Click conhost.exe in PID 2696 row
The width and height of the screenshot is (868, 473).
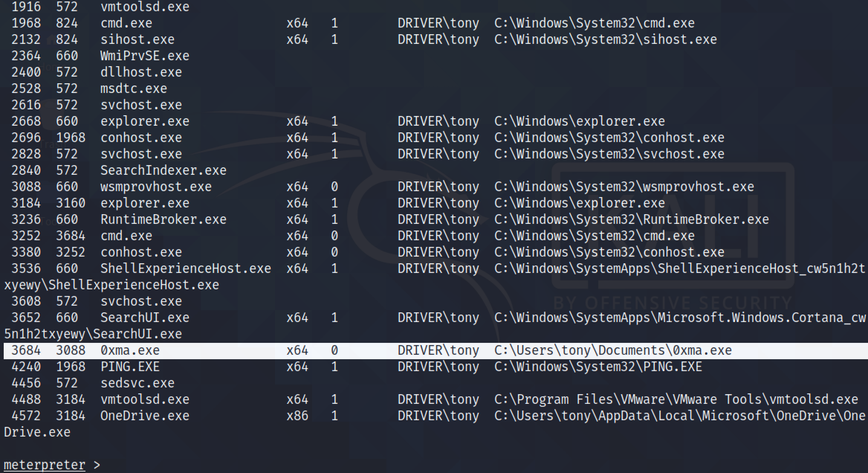tap(141, 138)
